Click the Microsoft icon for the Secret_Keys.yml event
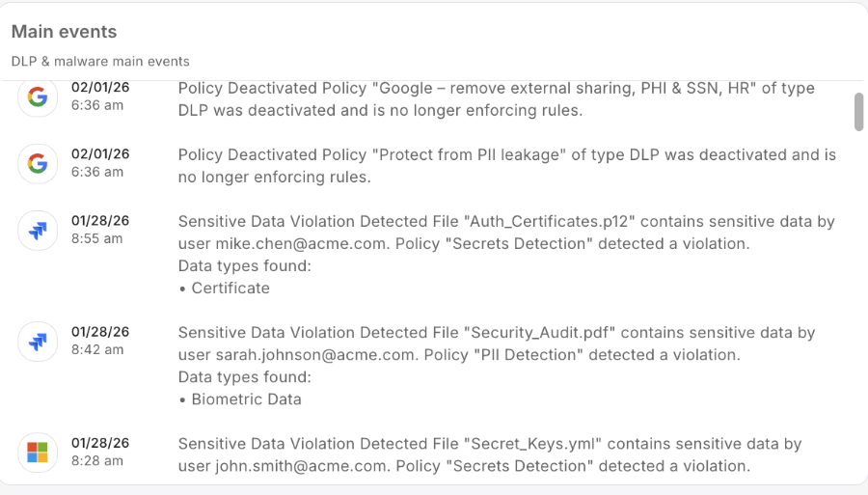The width and height of the screenshot is (868, 495). (38, 453)
